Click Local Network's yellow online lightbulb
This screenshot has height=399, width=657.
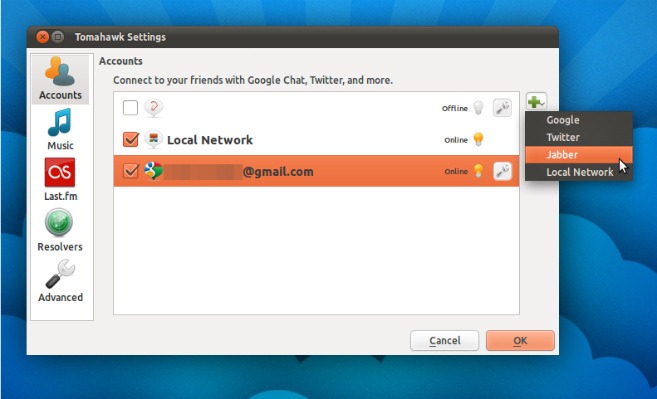pyautogui.click(x=478, y=139)
